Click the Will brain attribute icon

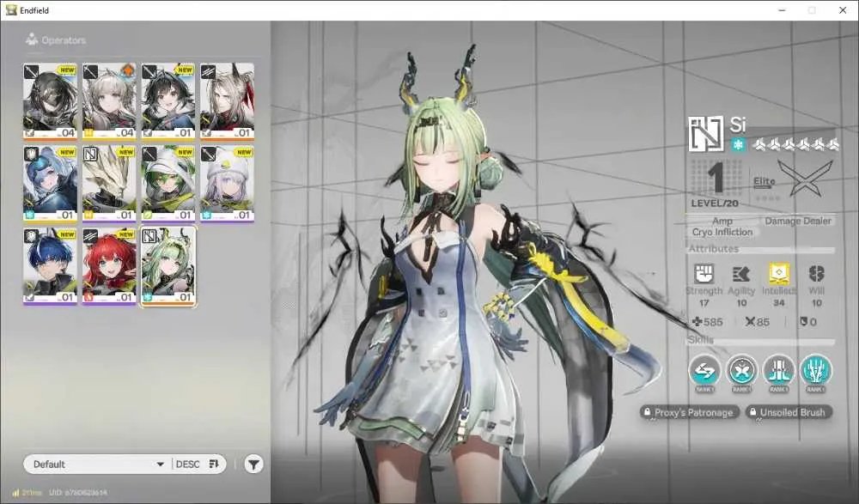(x=816, y=273)
